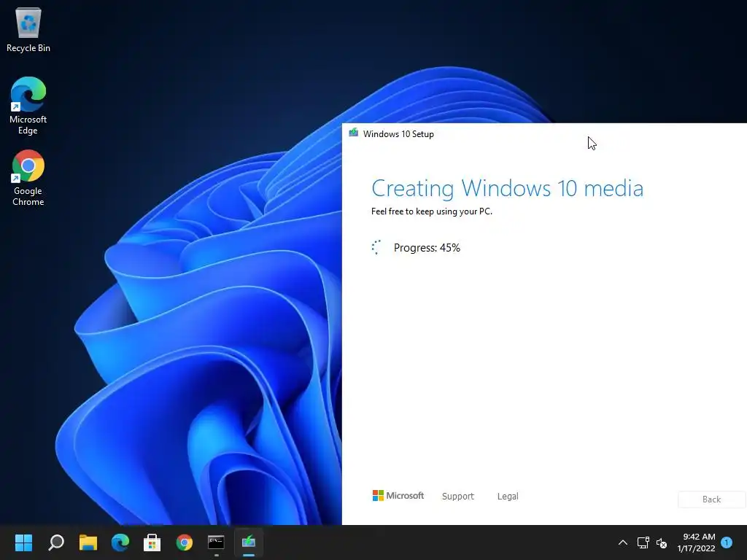Click the Back button in Setup
The width and height of the screenshot is (747, 560).
tap(712, 499)
